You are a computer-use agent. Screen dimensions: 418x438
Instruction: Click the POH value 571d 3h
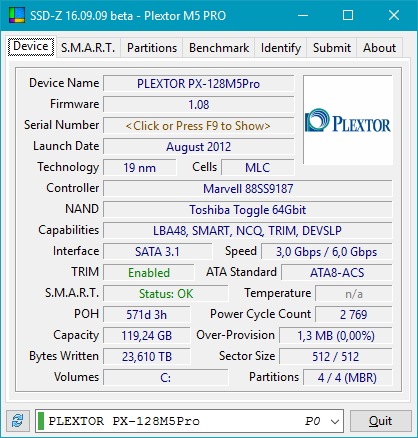(x=146, y=315)
